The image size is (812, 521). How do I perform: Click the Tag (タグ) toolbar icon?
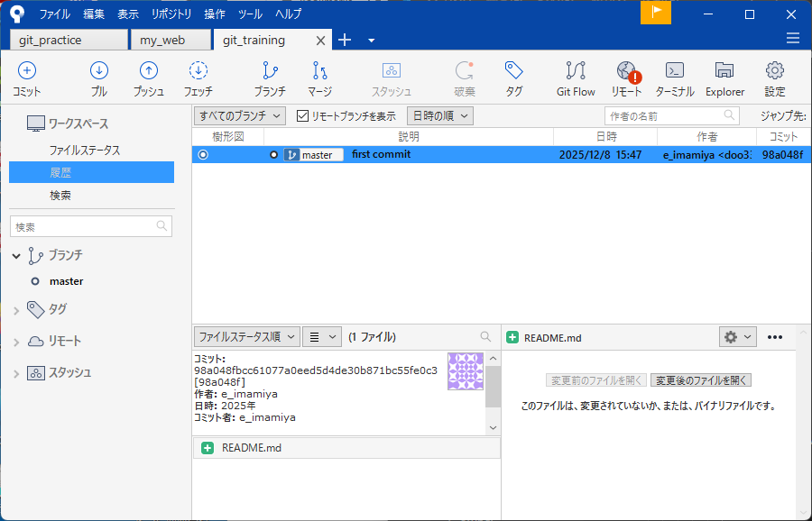coord(513,78)
